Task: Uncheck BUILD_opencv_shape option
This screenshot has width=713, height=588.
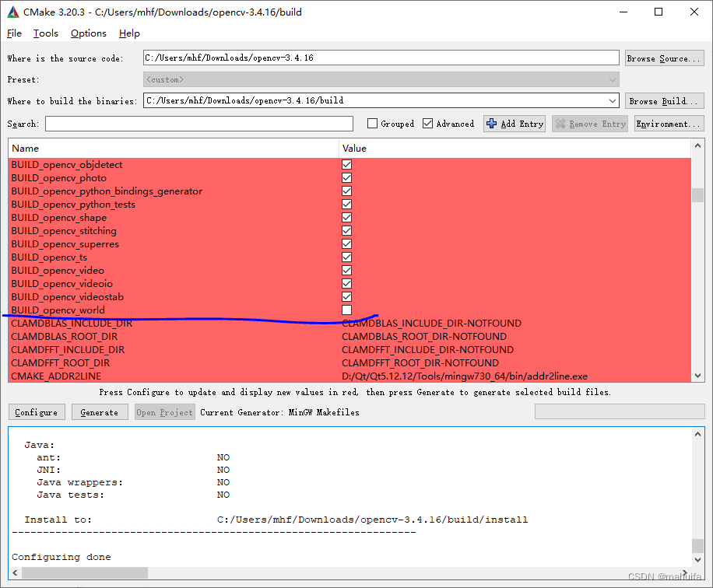Action: coord(346,217)
